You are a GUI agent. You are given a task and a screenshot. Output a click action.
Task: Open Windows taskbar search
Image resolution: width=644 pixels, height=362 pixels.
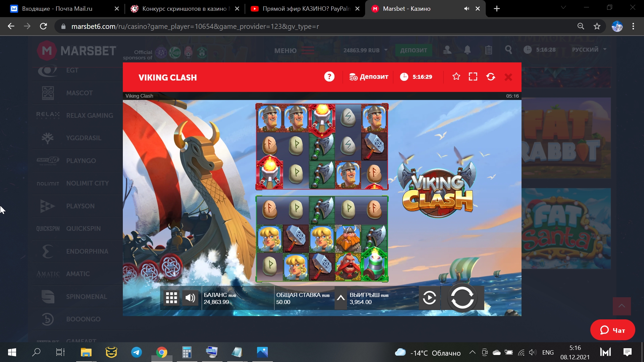point(36,352)
